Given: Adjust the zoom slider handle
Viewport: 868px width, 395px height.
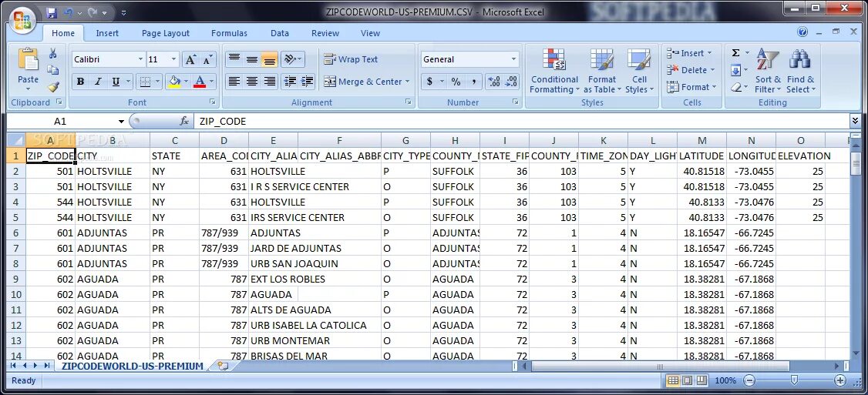Looking at the screenshot, I should click(x=794, y=380).
